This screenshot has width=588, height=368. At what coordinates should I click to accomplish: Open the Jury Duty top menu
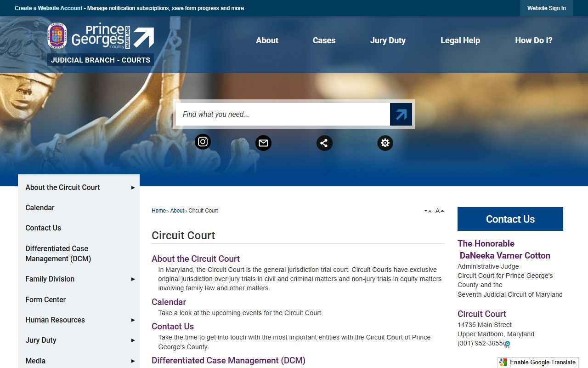click(388, 40)
